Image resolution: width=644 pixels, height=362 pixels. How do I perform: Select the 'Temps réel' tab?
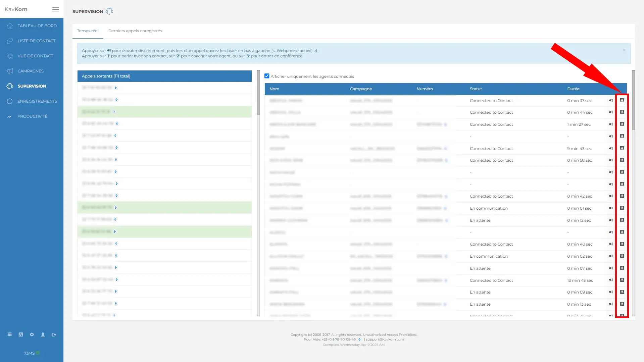point(88,31)
